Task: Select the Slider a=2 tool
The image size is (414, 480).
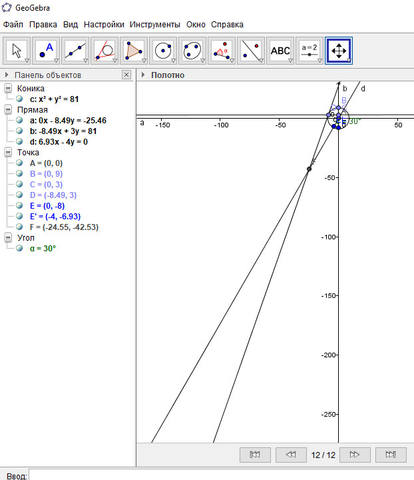Action: coord(310,51)
